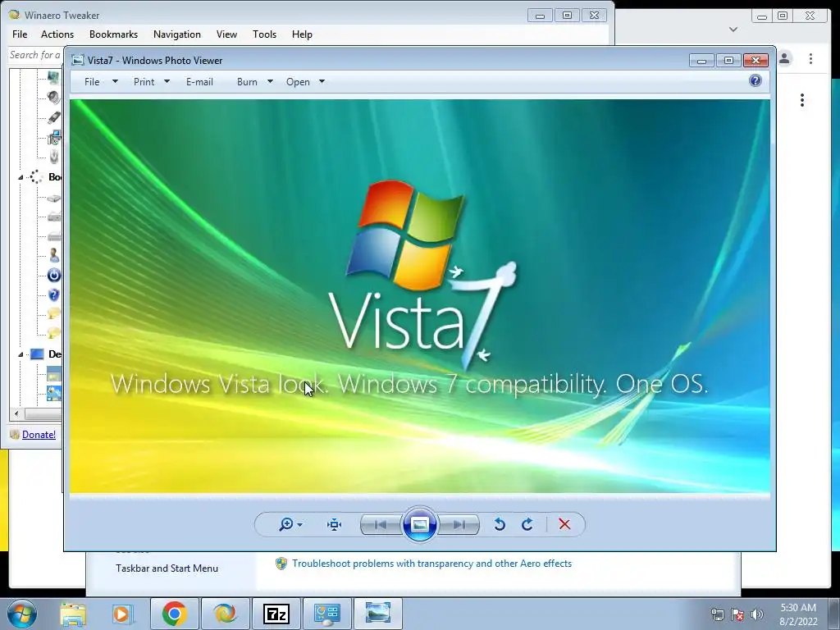Switch to Google Chrome on the taskbar
The height and width of the screenshot is (630, 840).
point(175,614)
